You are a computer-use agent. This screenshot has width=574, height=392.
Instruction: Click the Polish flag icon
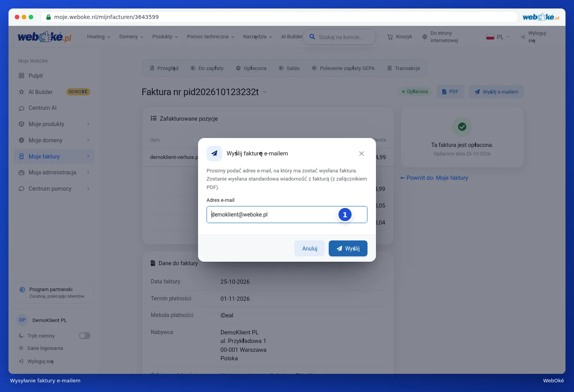coord(490,37)
